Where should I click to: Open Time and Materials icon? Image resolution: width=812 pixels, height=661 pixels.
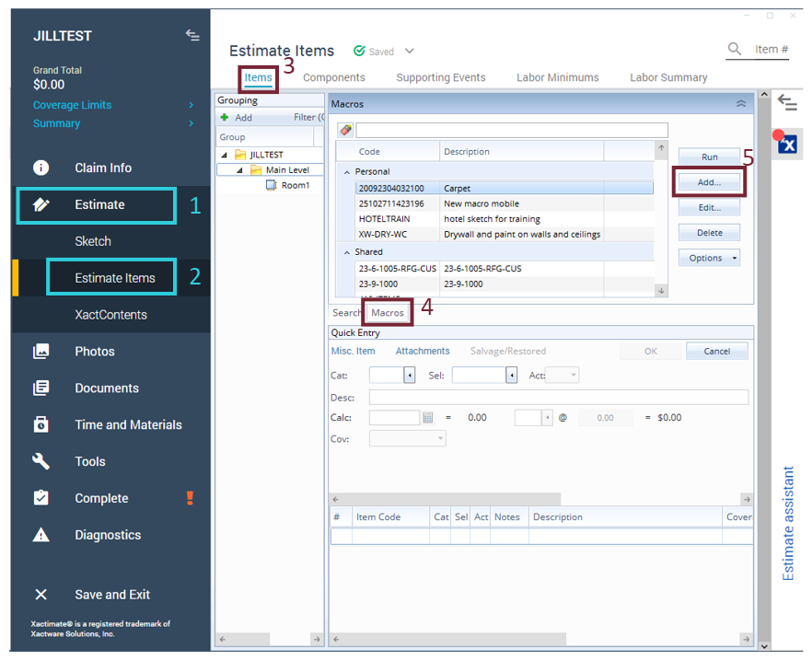[x=41, y=425]
